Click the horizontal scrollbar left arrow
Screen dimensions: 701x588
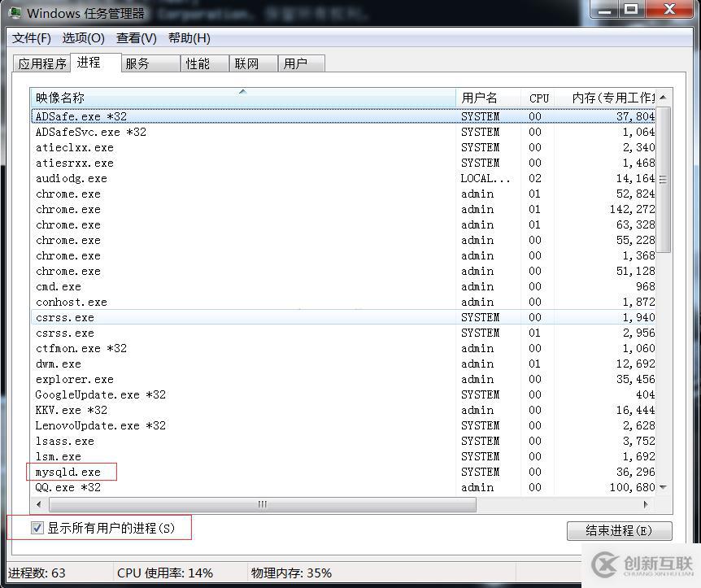(x=39, y=505)
